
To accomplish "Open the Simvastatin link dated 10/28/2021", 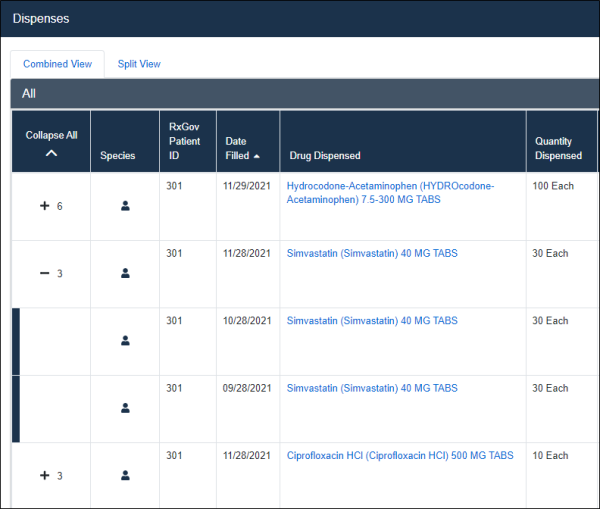I will tap(372, 321).
